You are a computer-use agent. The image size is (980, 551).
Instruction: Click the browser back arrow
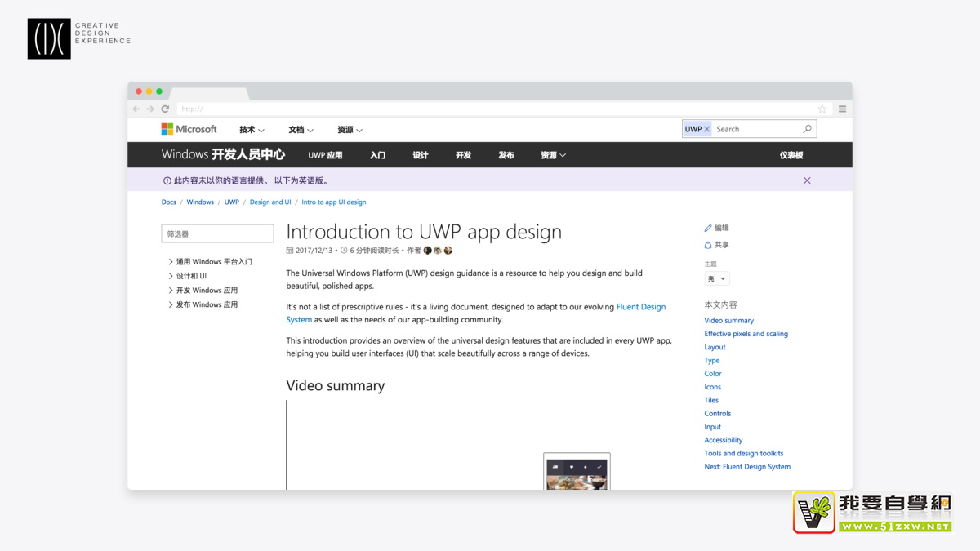tap(136, 109)
